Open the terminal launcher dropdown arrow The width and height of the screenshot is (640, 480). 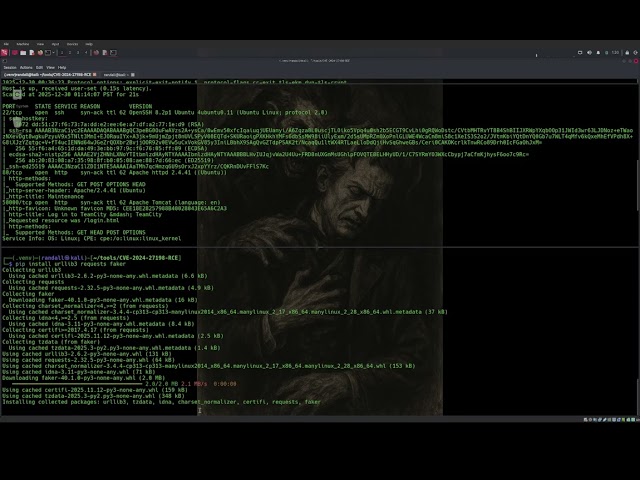coord(53,53)
